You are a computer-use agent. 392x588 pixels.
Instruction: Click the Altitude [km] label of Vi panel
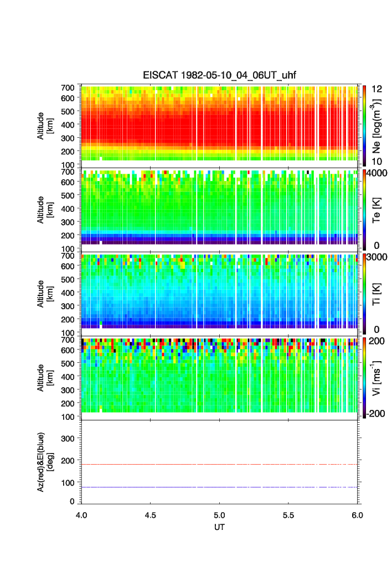point(45,378)
